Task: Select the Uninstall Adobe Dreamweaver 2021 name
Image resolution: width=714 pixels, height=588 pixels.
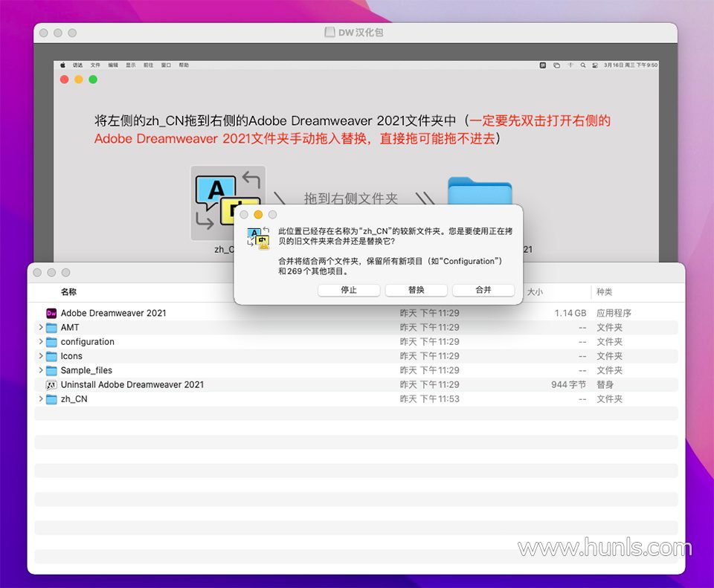Action: (132, 385)
